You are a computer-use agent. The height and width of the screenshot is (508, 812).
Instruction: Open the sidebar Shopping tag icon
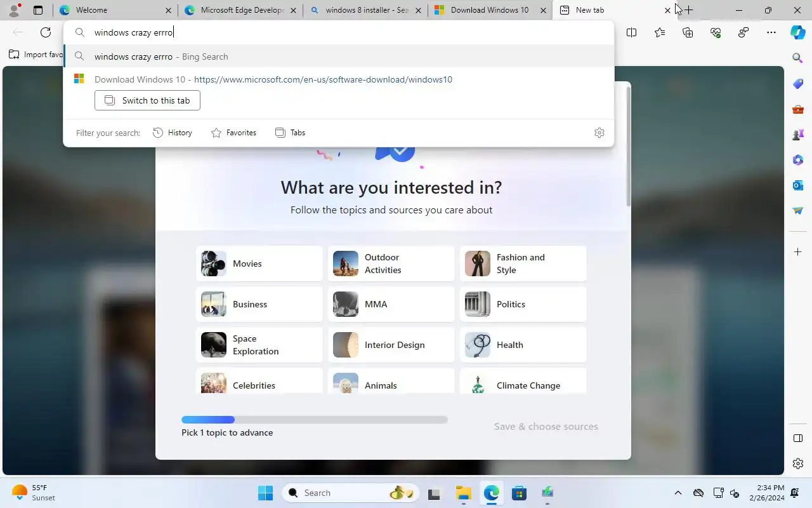point(798,84)
